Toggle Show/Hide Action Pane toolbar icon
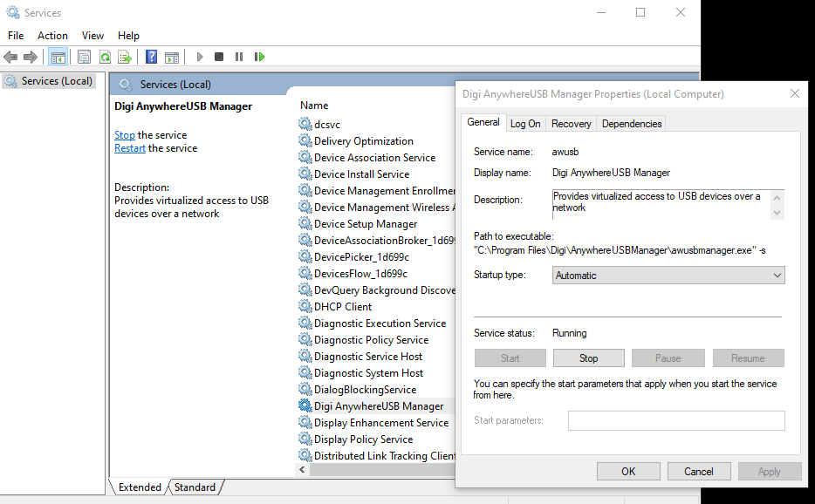The height and width of the screenshot is (504, 815). 172,57
